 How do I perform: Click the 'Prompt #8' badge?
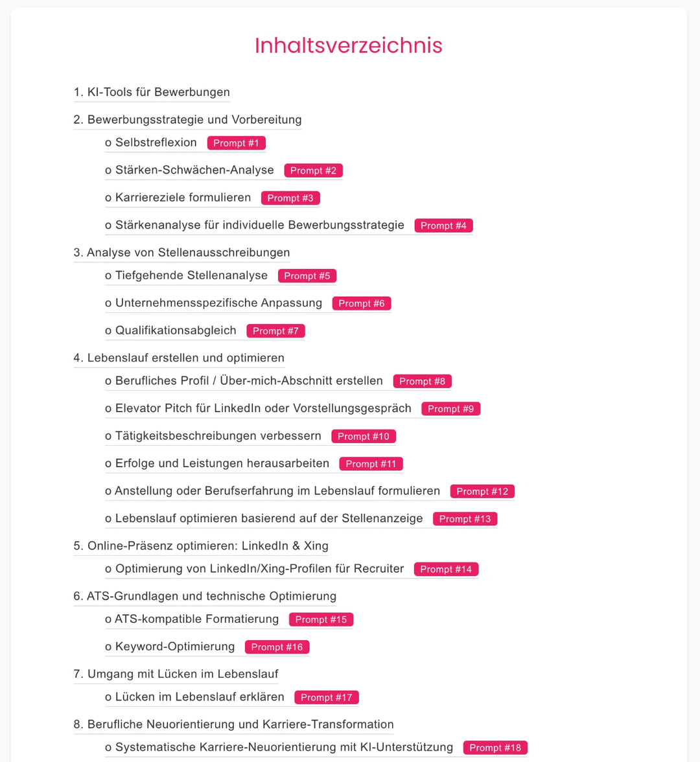click(422, 381)
